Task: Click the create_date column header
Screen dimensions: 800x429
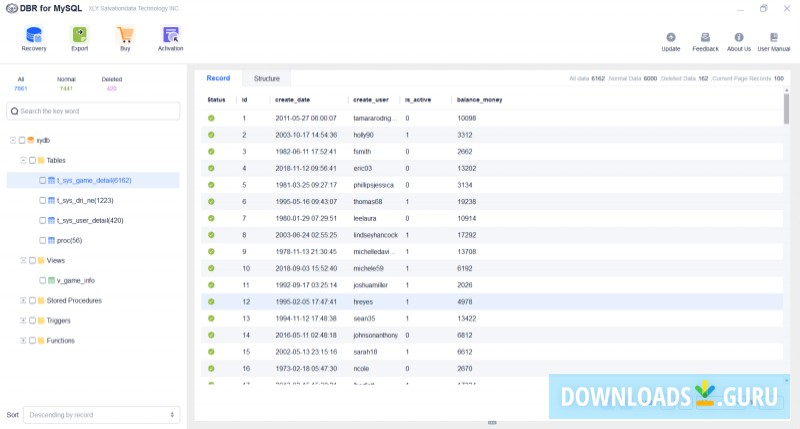Action: [x=292, y=100]
